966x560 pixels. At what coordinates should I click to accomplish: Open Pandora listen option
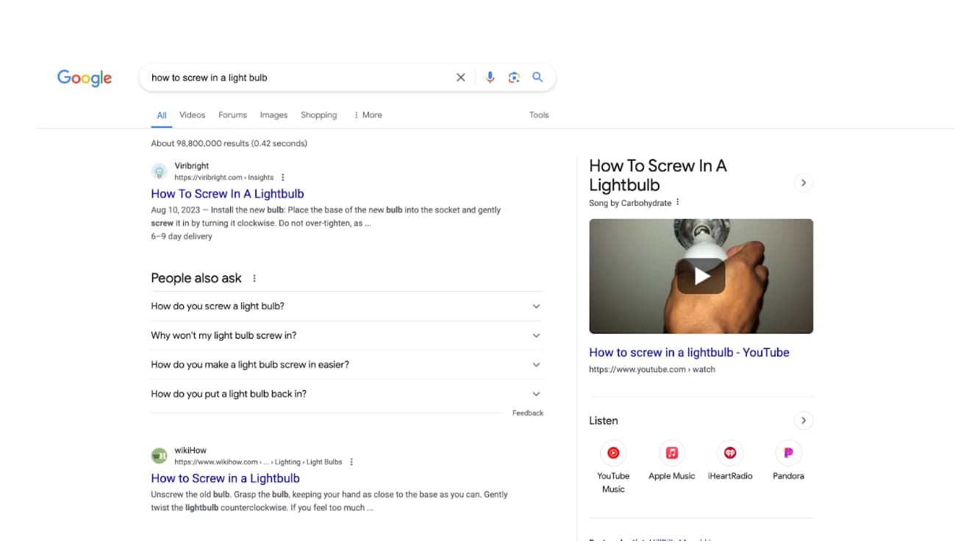tap(788, 461)
